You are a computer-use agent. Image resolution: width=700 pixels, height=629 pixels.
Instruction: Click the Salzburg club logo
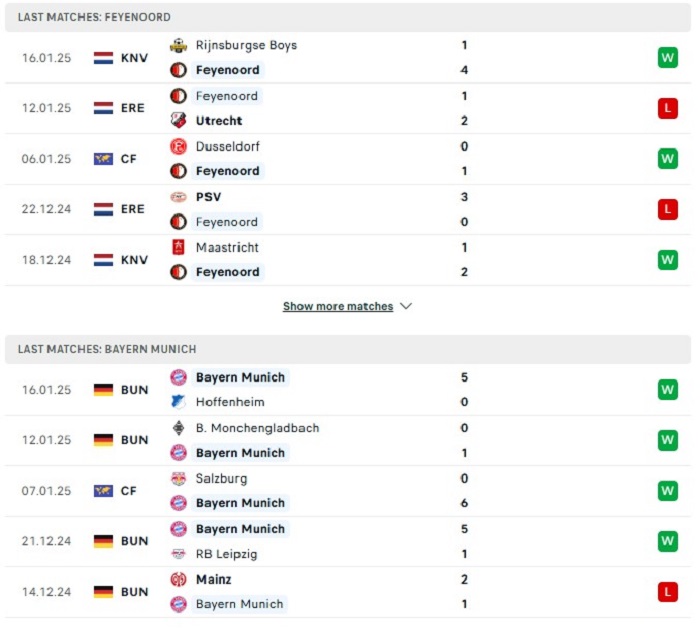click(179, 479)
